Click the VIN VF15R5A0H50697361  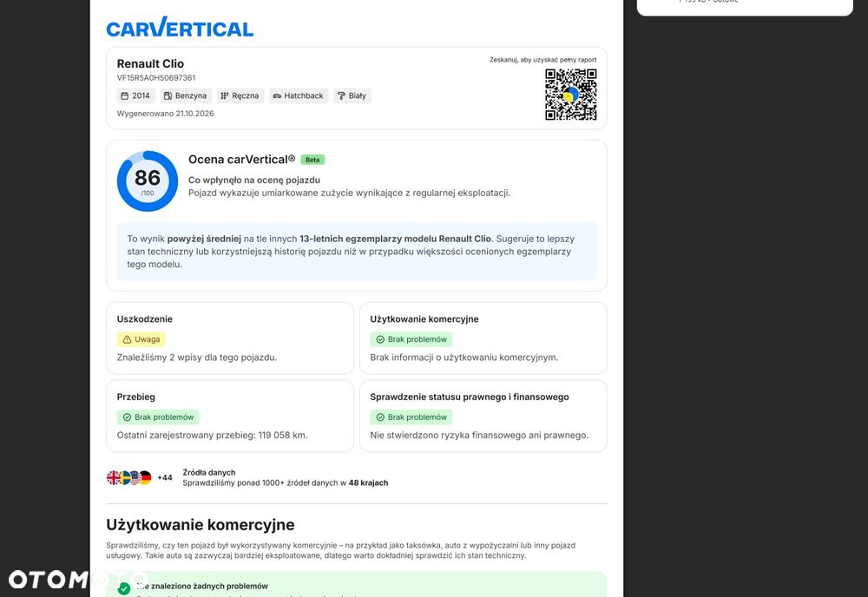[156, 78]
